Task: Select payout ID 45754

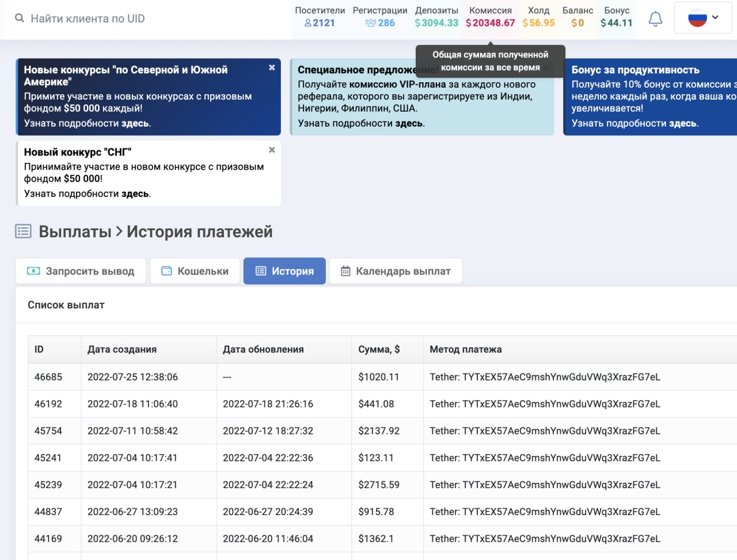Action: click(x=48, y=431)
